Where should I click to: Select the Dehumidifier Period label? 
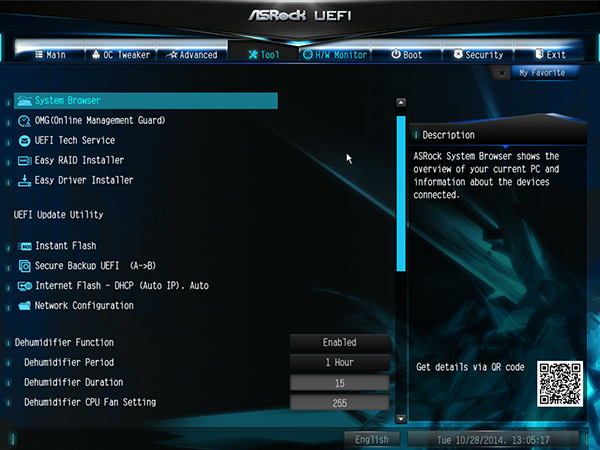click(x=69, y=362)
